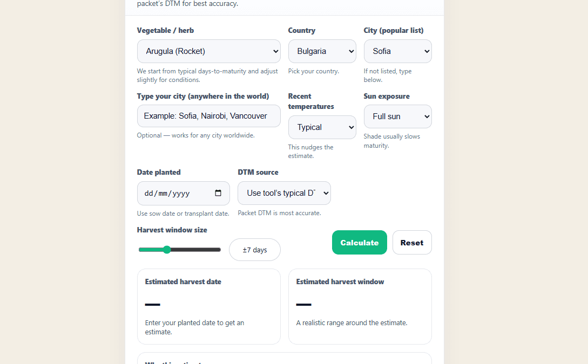The image size is (588, 364).
Task: Open the Country selector showing Bulgaria
Action: 322,51
